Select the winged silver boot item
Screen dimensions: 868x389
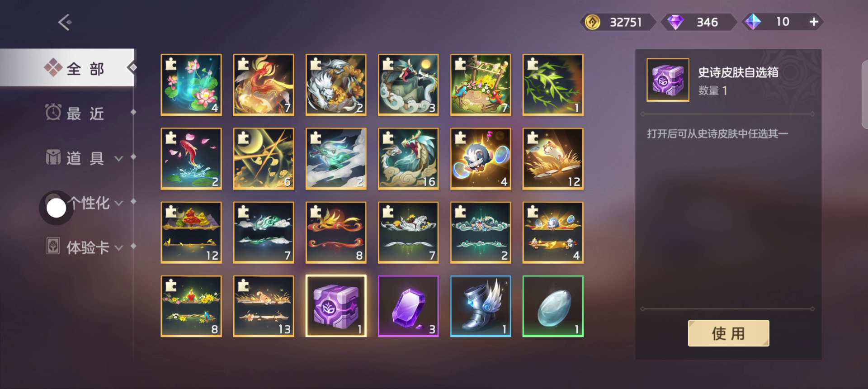pyautogui.click(x=481, y=306)
